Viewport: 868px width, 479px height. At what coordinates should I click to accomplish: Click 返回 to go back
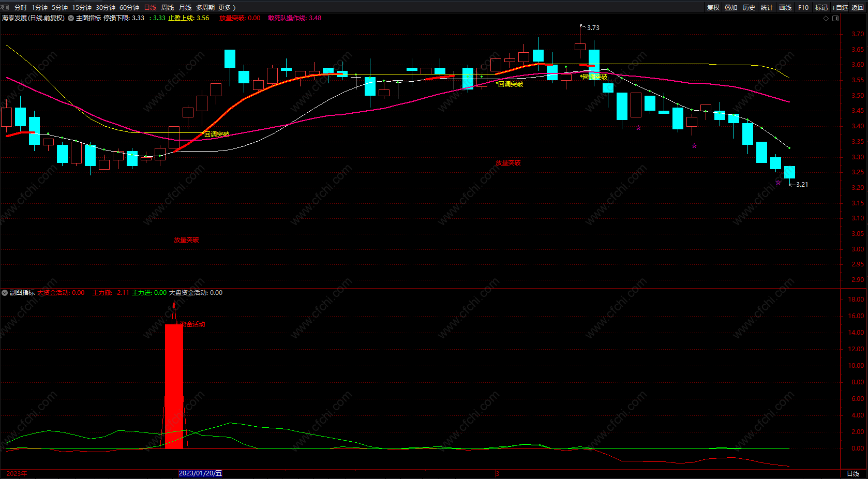point(858,8)
